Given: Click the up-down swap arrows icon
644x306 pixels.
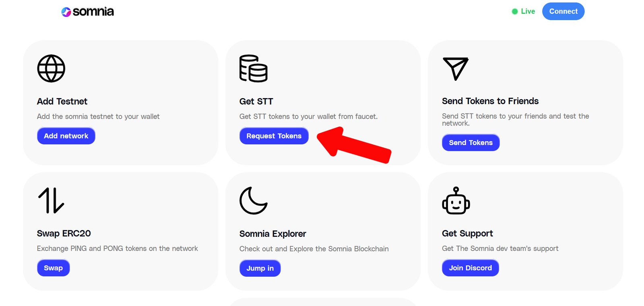Looking at the screenshot, I should 51,200.
